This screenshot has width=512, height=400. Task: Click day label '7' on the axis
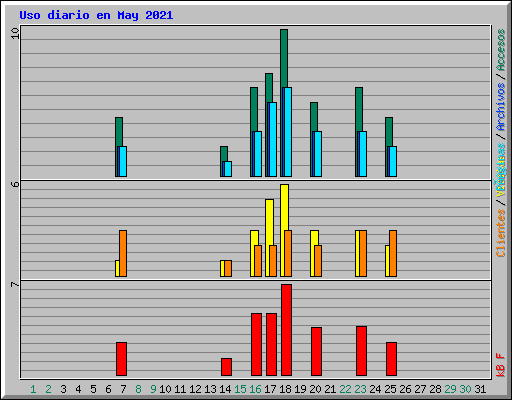pos(123,389)
